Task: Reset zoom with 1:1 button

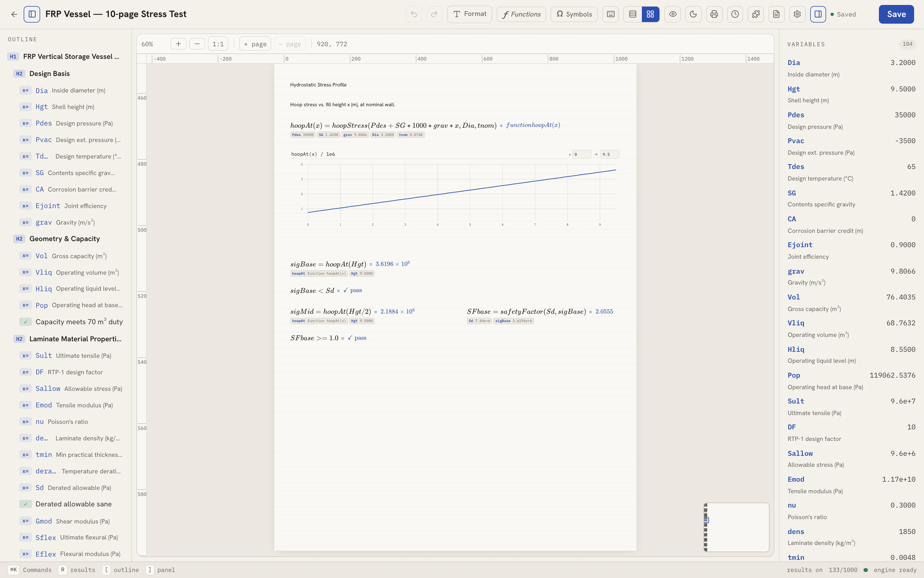Action: [x=218, y=43]
